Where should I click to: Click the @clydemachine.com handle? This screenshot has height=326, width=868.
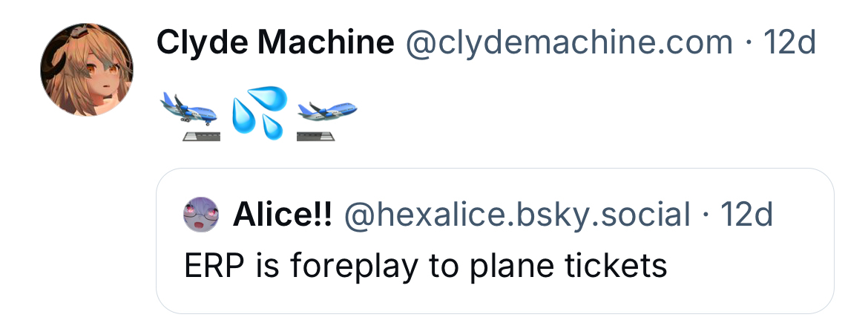569,44
